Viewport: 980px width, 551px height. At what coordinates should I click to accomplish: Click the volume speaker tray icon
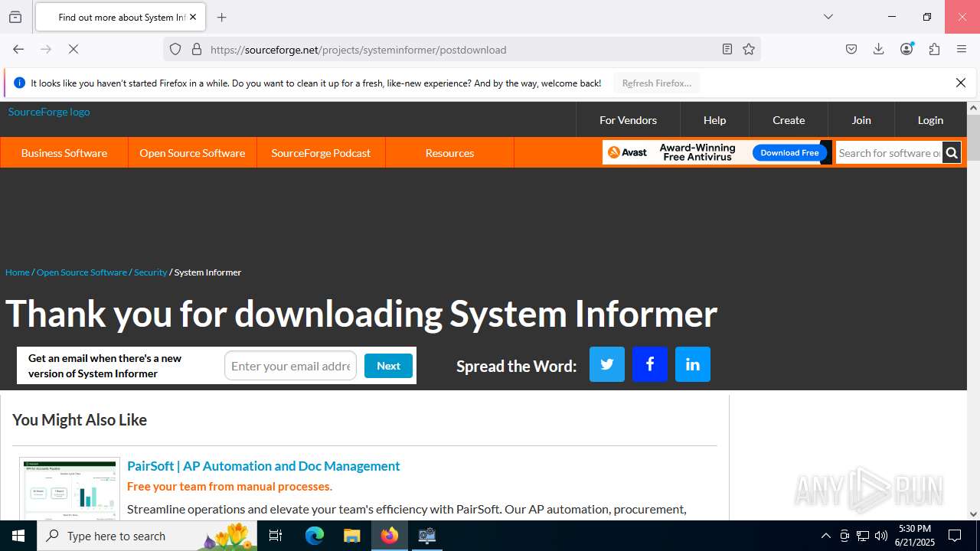[x=881, y=536]
